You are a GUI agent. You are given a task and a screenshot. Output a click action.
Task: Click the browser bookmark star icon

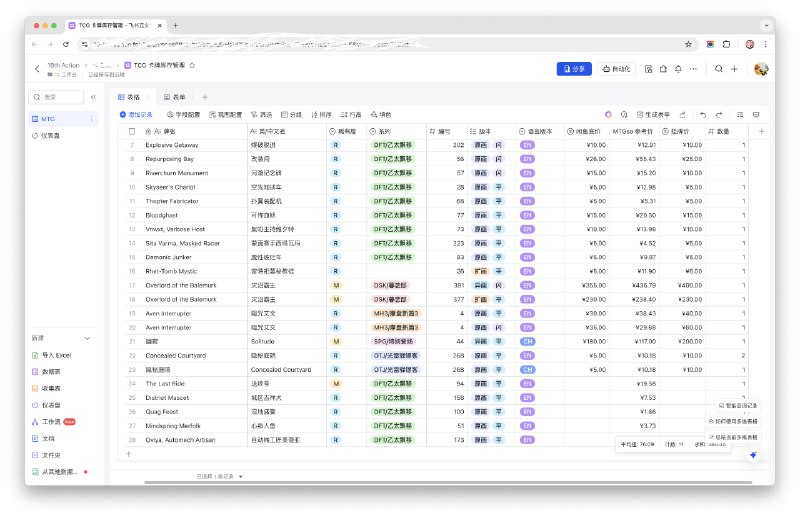(688, 44)
